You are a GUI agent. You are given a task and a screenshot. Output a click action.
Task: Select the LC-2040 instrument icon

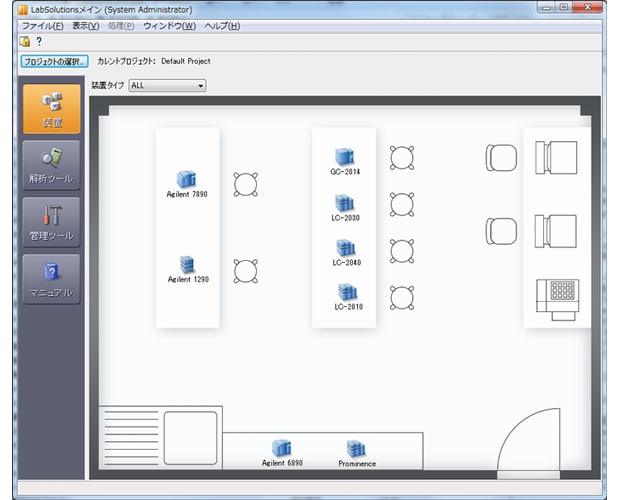click(x=346, y=248)
